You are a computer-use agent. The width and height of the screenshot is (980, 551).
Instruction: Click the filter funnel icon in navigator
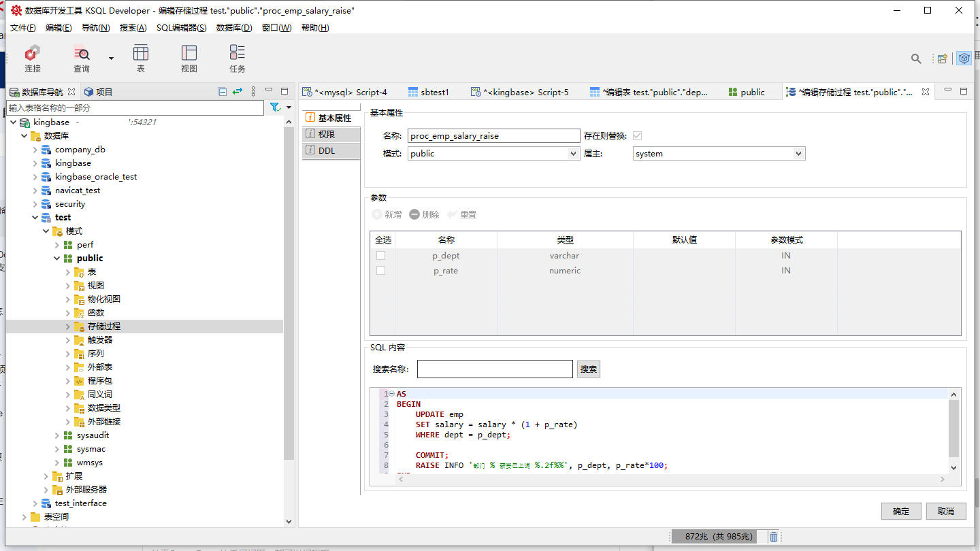coord(275,107)
